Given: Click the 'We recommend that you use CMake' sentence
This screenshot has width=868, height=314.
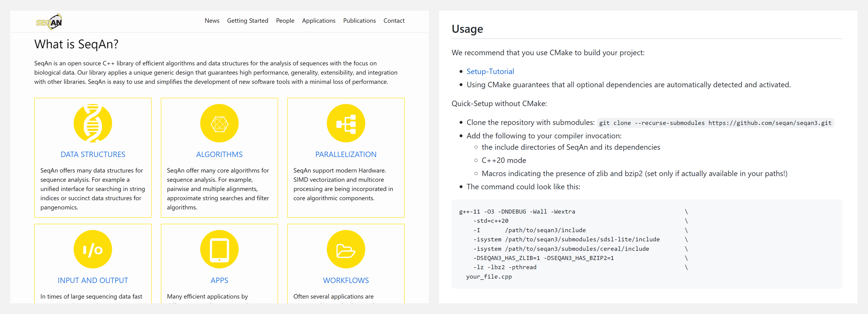Looking at the screenshot, I should [548, 52].
